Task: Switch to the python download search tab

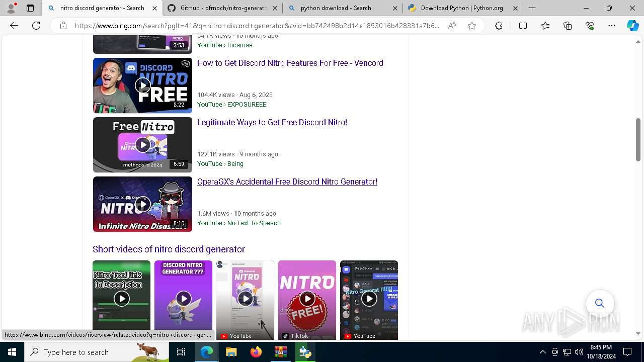Action: [343, 8]
